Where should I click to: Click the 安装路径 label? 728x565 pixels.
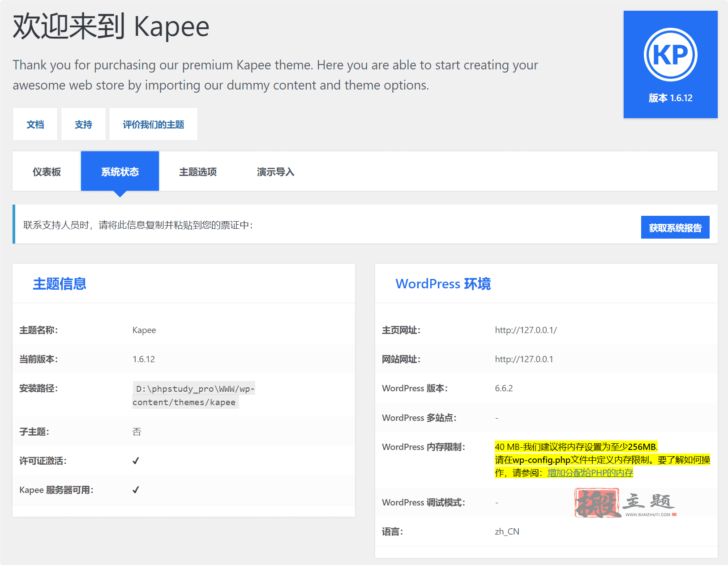click(39, 388)
